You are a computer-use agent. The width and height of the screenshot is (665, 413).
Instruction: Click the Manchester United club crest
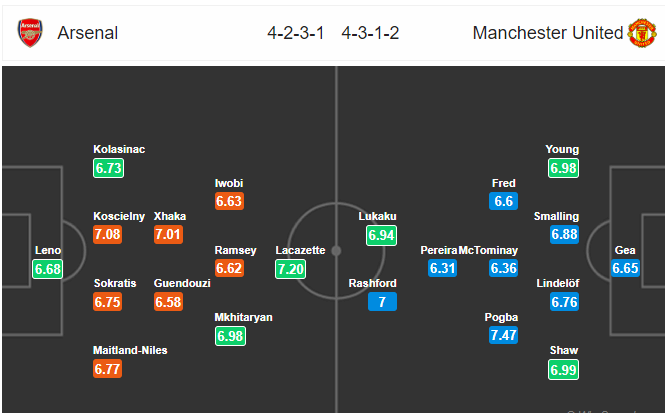pos(641,33)
